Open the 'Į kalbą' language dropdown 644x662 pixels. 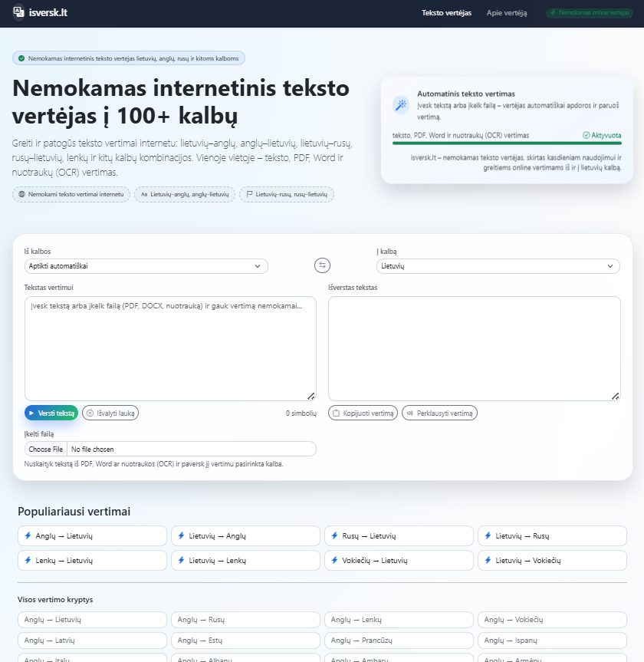point(498,265)
